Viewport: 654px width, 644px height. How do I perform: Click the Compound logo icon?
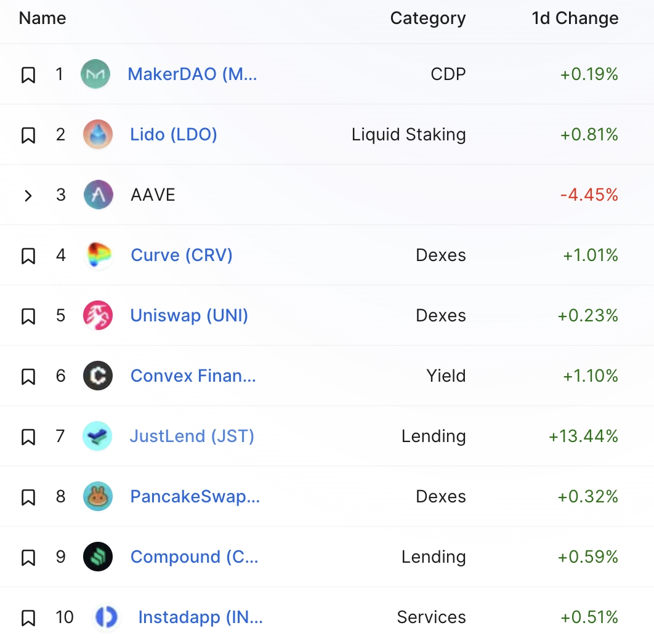tap(98, 557)
